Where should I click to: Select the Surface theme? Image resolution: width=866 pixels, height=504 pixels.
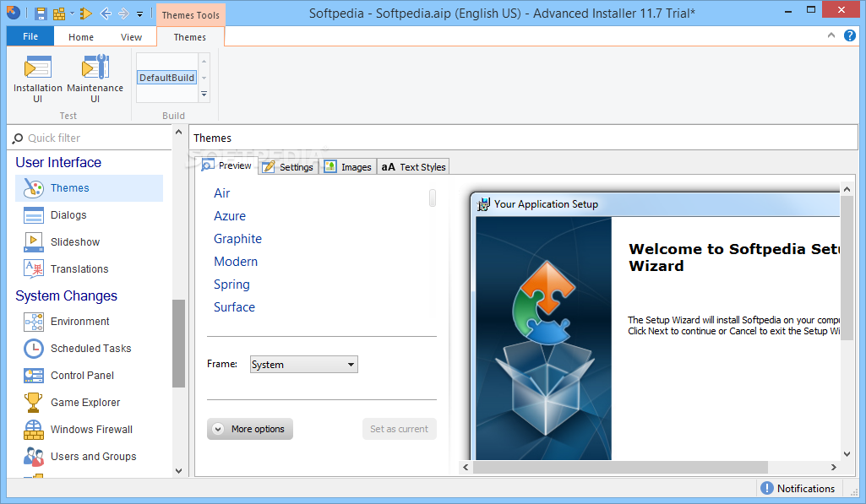click(234, 307)
